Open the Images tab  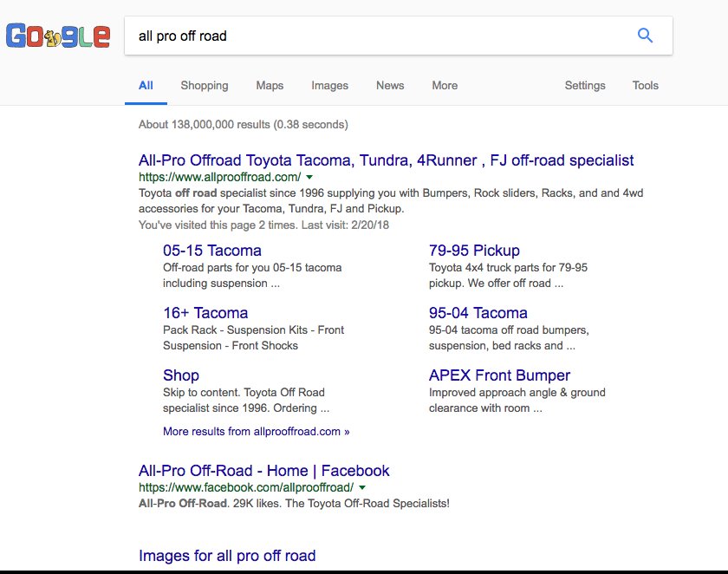click(329, 86)
